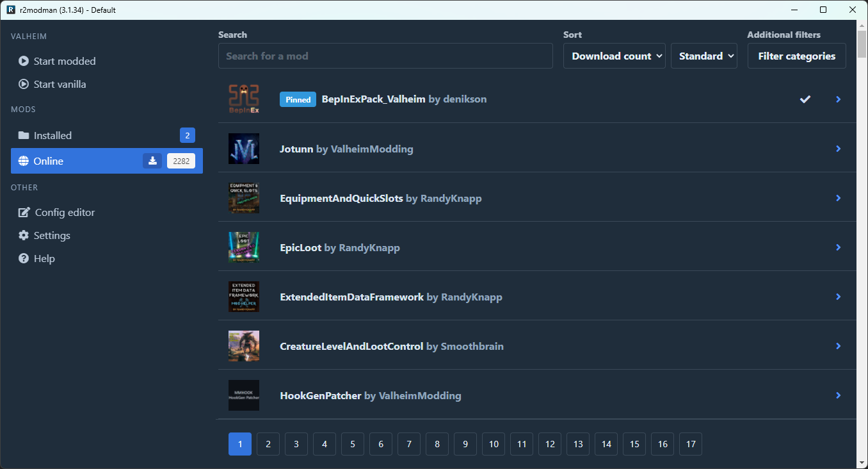Image resolution: width=868 pixels, height=469 pixels.
Task: Go to page 7
Action: pos(409,444)
